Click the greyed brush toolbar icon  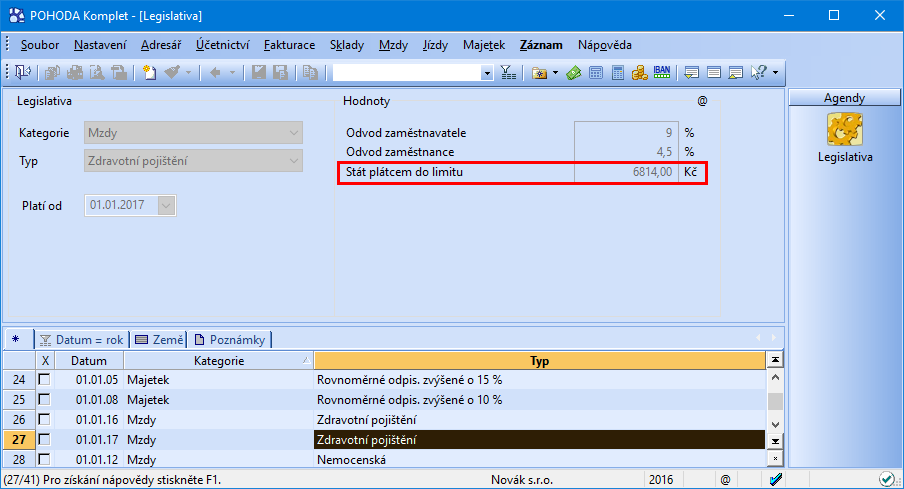click(172, 73)
